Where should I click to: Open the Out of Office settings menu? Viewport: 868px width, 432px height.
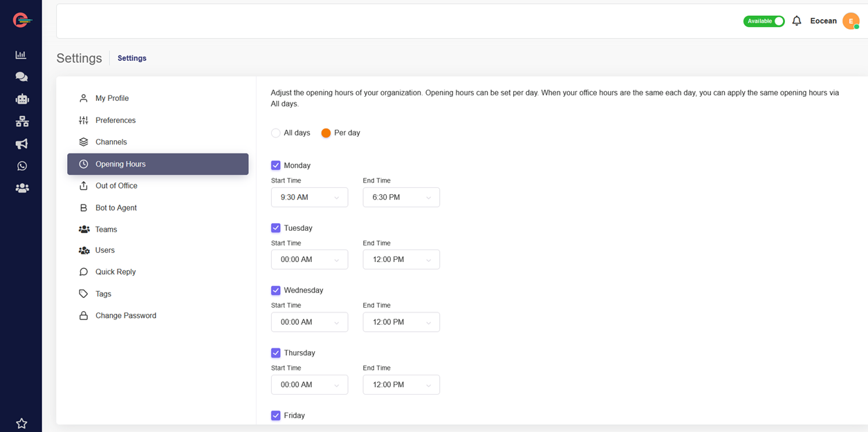coord(116,186)
